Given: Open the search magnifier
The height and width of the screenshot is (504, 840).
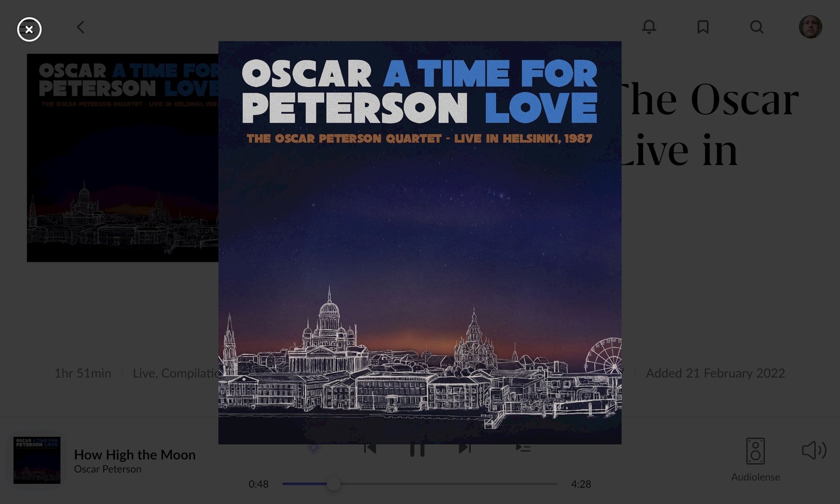Looking at the screenshot, I should pyautogui.click(x=756, y=27).
